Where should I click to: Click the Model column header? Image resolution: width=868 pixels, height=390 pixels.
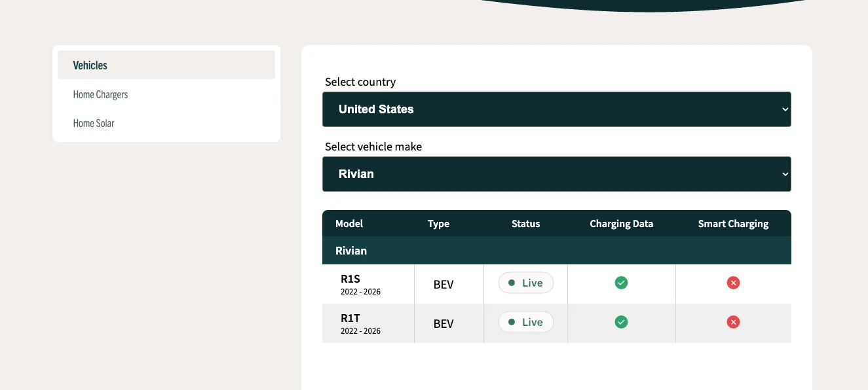coord(349,224)
